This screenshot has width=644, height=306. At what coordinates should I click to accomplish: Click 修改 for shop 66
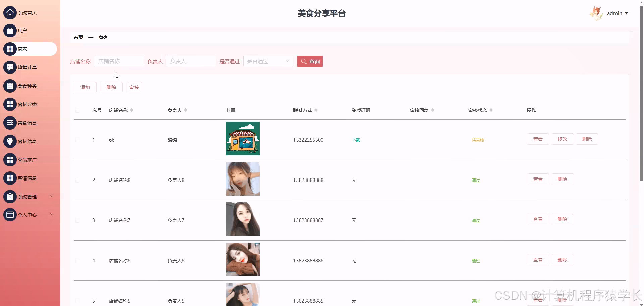click(x=562, y=139)
